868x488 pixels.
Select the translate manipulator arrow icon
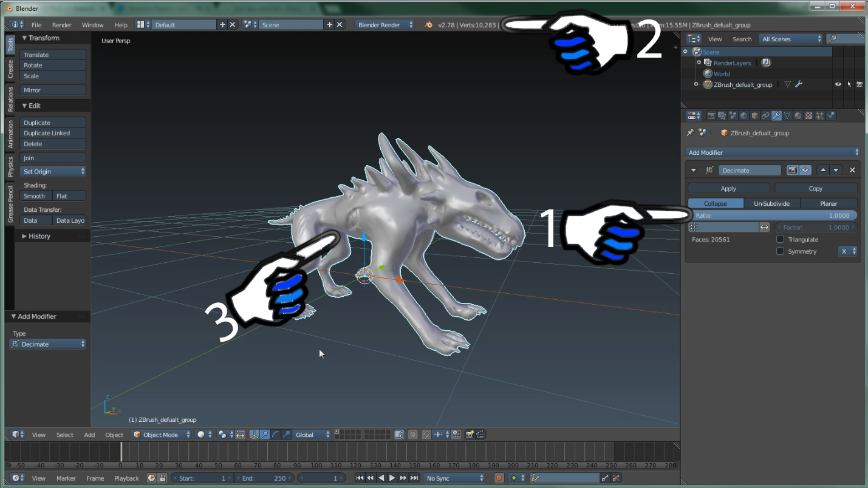[264, 435]
